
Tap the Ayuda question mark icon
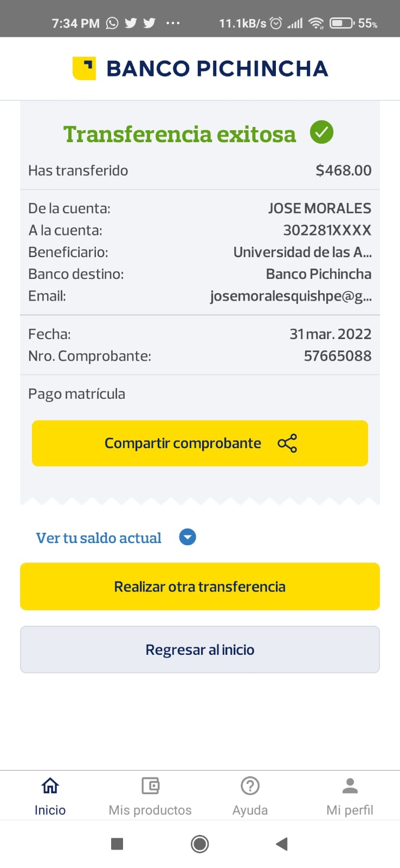250,786
